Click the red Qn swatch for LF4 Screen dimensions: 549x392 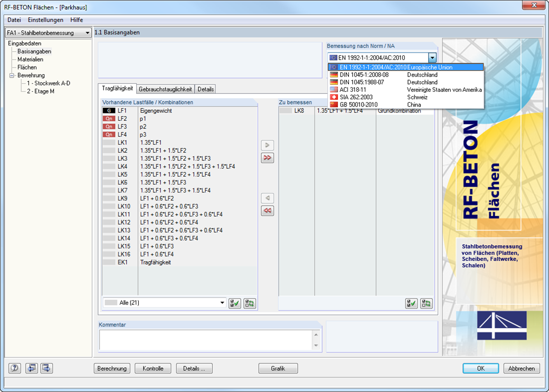point(109,135)
